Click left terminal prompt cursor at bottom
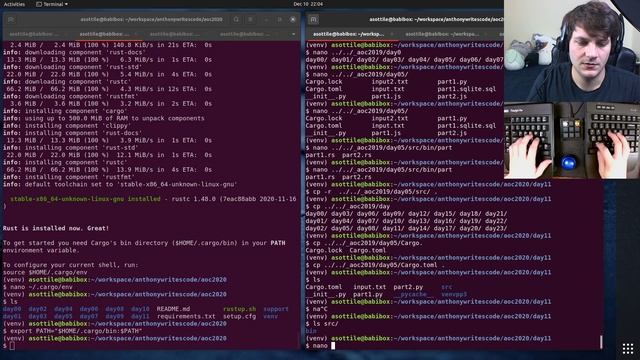The width and height of the screenshot is (640, 360). click(12, 346)
